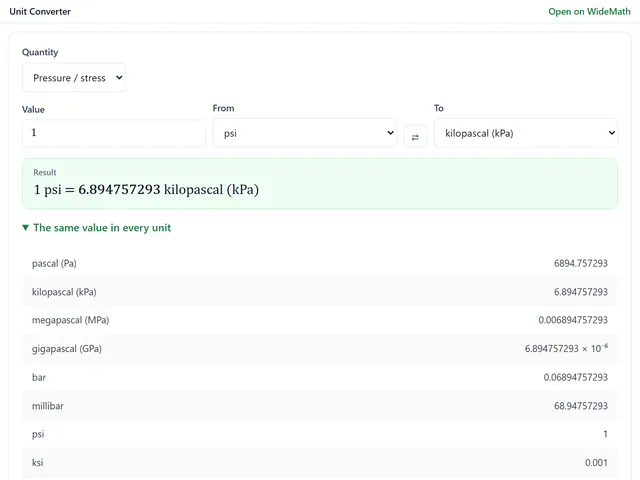The height and width of the screenshot is (480, 640).
Task: Select the kilopascal (kPa) table row
Action: [x=320, y=292]
